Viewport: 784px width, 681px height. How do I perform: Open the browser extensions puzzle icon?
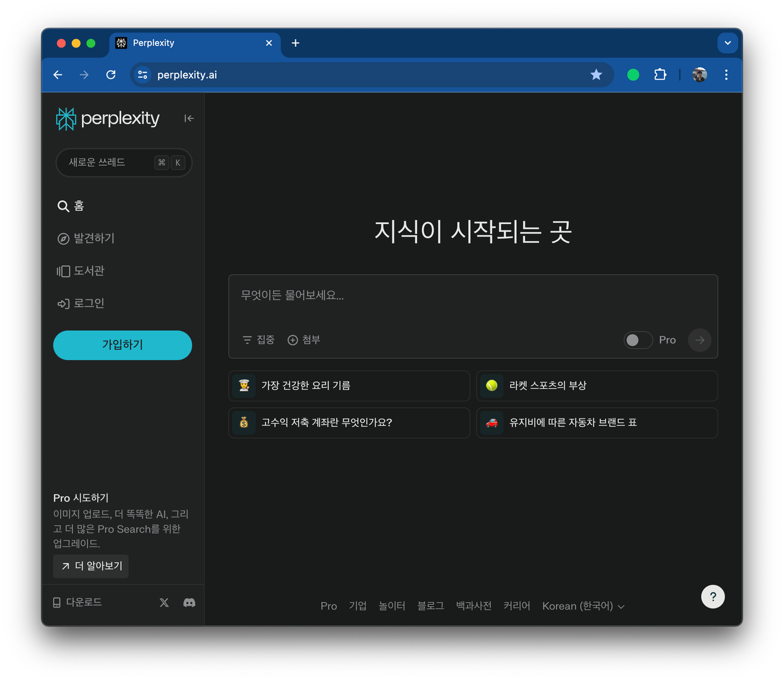click(x=660, y=75)
